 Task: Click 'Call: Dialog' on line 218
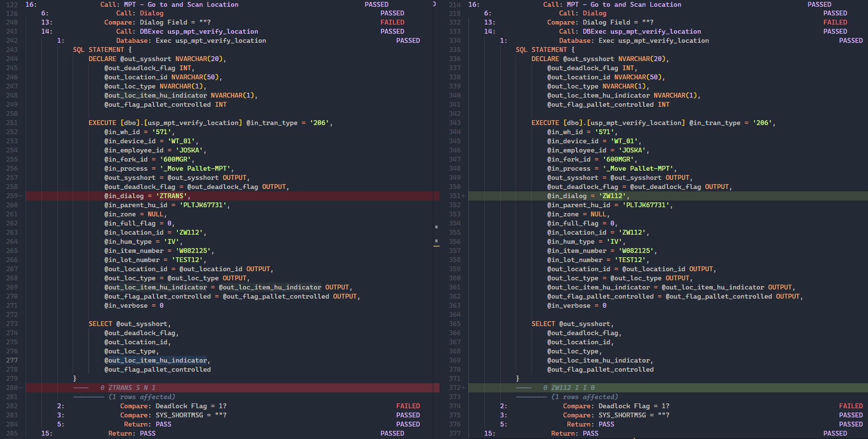pos(583,13)
